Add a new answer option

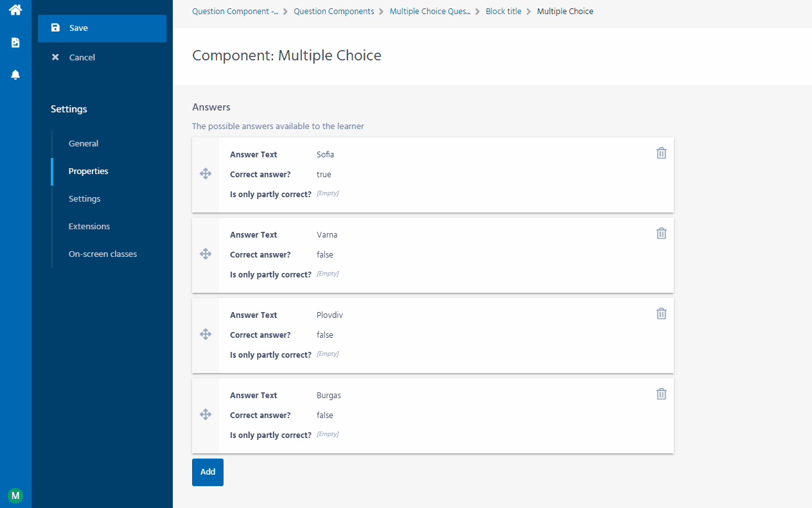click(207, 471)
